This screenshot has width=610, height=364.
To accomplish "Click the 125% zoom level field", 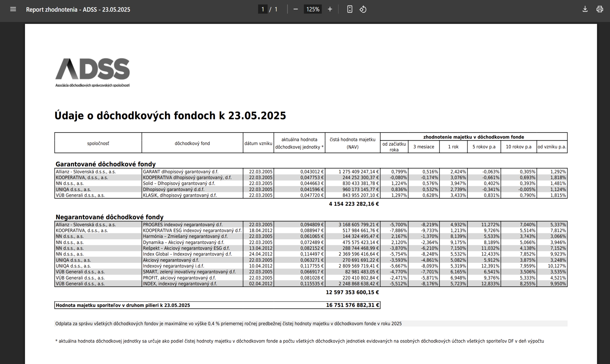I will click(x=313, y=9).
